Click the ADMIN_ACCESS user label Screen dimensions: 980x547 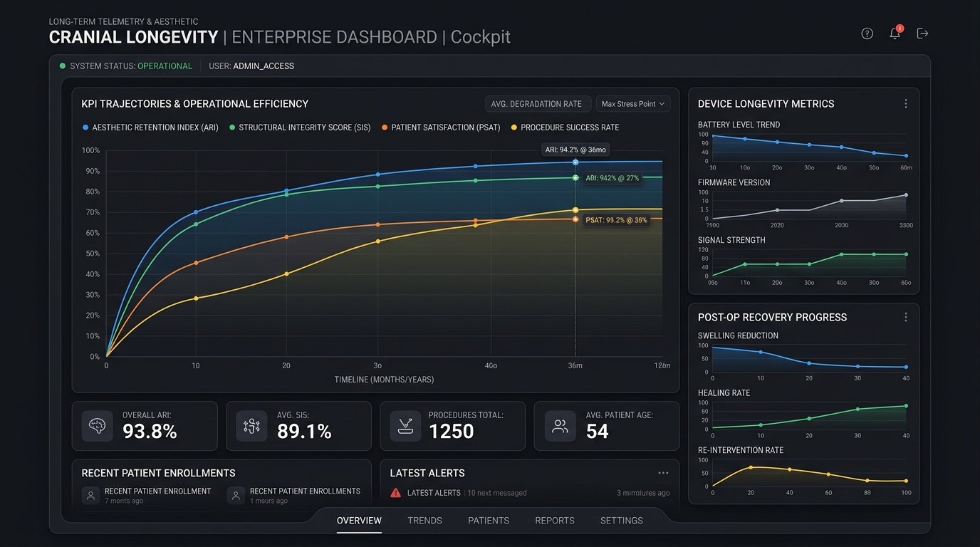264,66
